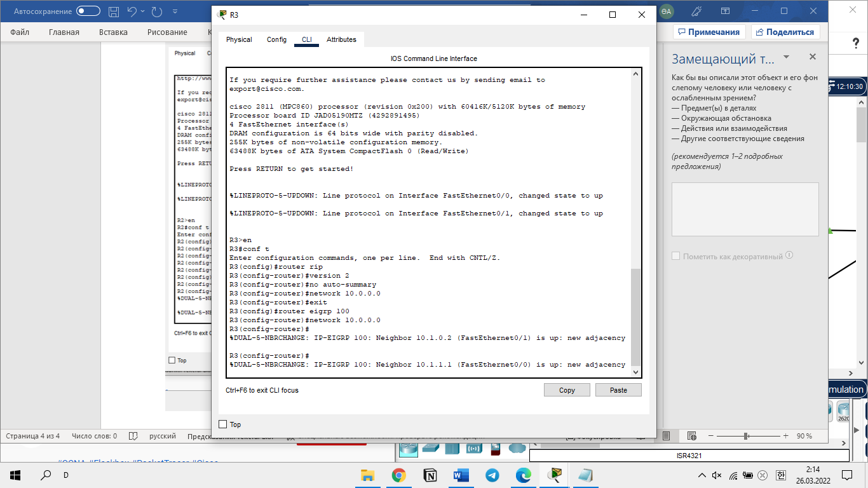Expand the alt text pane options dropdown
Viewport: 868px width, 488px height.
787,57
